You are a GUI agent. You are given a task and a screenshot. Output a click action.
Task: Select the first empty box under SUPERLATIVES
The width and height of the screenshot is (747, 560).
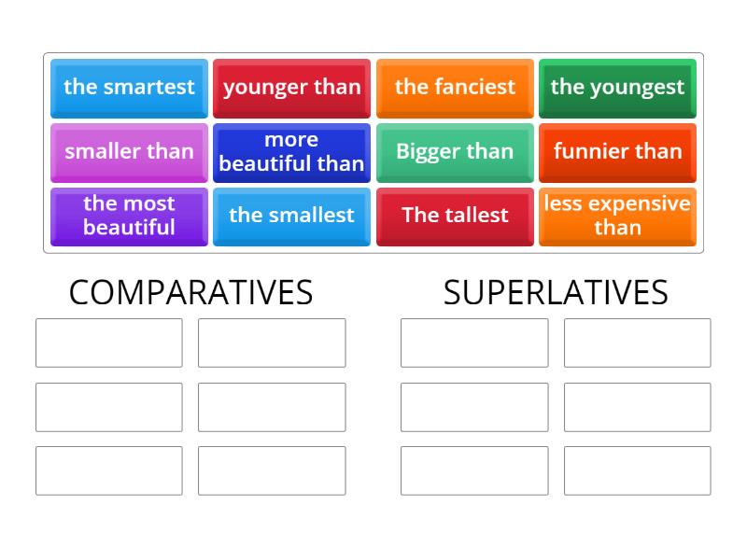coord(473,343)
